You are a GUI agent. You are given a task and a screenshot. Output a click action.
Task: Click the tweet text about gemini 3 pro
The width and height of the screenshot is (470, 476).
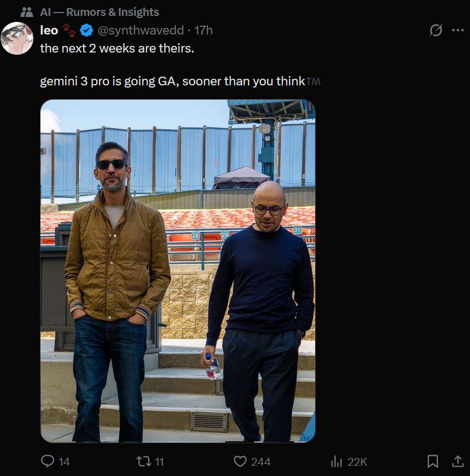(172, 82)
